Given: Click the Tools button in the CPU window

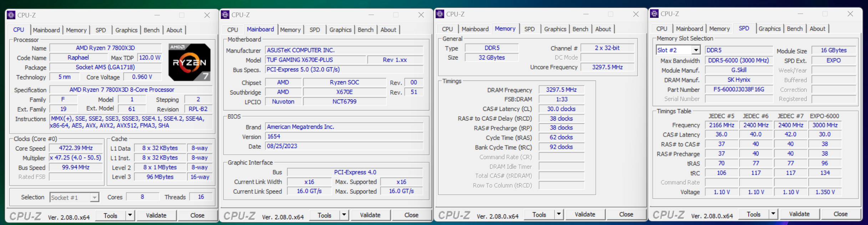Looking at the screenshot, I should tap(111, 215).
